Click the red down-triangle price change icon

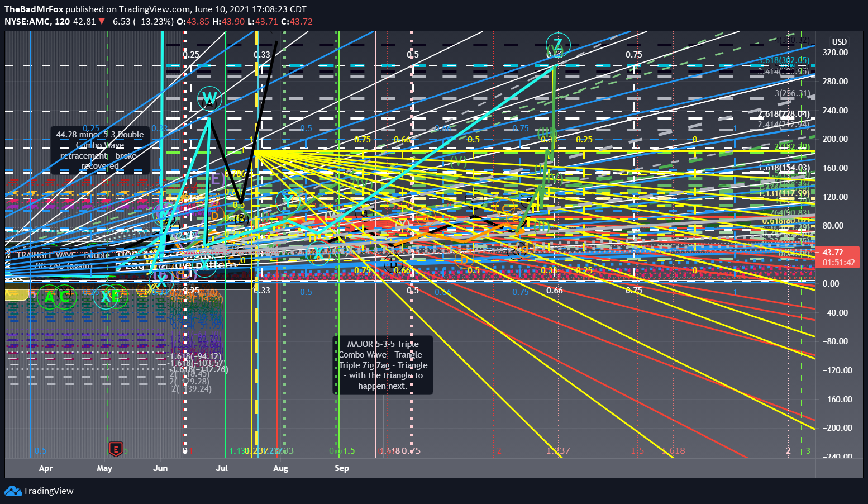[x=101, y=21]
